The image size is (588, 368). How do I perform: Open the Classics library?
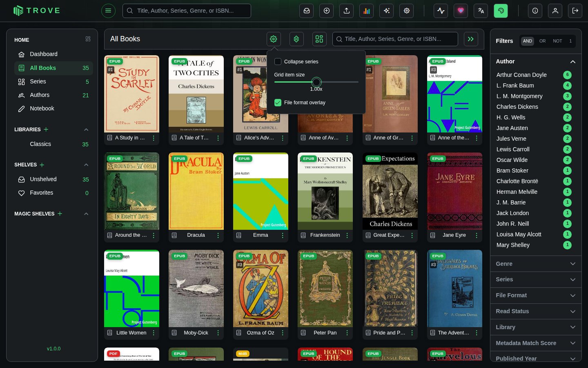click(x=53, y=144)
